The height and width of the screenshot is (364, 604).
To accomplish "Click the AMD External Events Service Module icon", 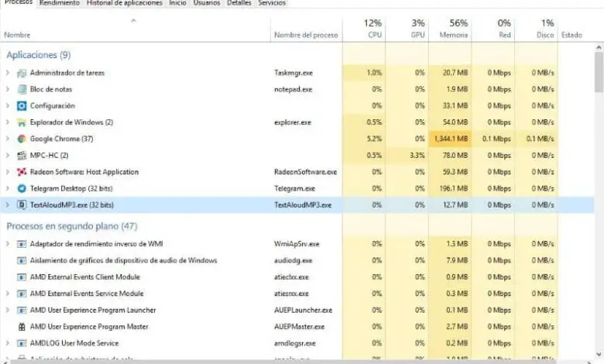I will [x=22, y=294].
